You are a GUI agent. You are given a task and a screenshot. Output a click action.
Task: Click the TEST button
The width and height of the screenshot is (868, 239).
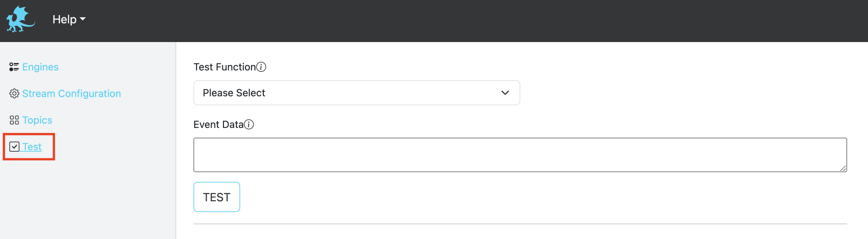pyautogui.click(x=217, y=197)
